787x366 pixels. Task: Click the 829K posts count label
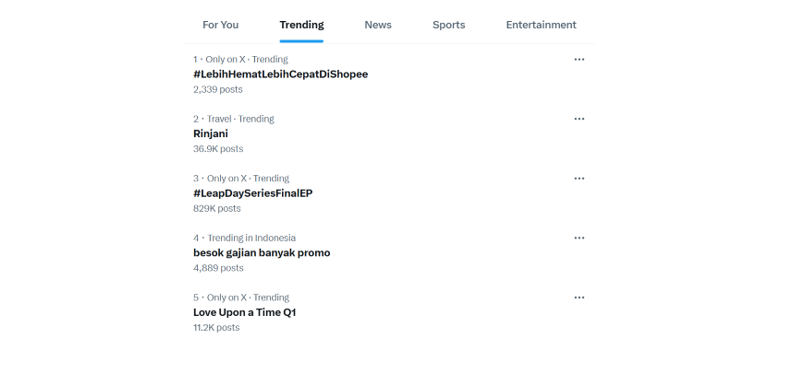click(217, 208)
